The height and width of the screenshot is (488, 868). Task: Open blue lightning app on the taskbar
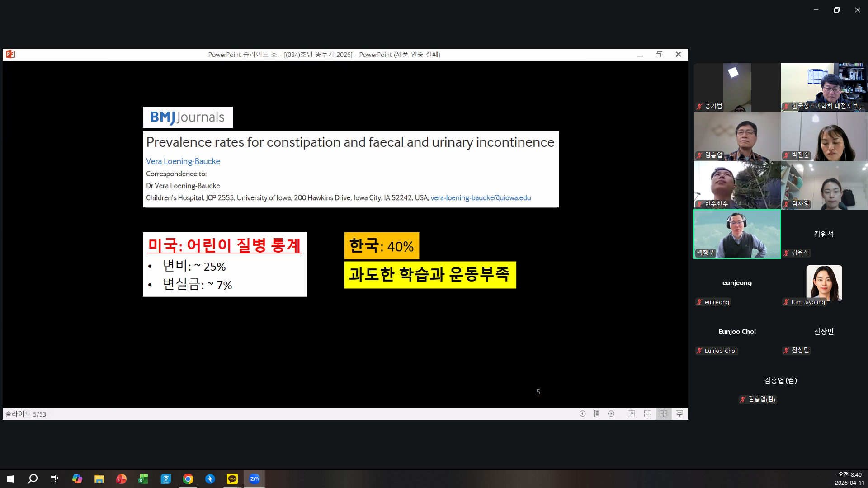(210, 479)
